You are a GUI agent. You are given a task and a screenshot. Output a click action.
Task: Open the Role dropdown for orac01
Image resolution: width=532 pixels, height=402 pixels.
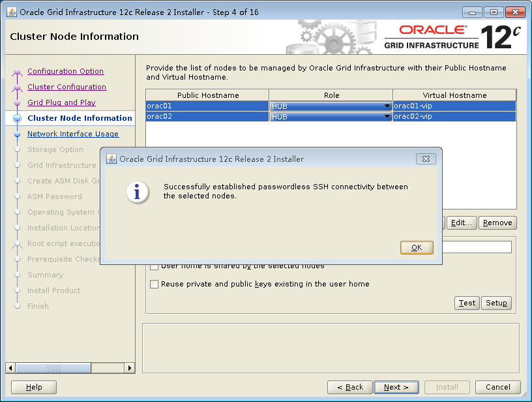click(331, 106)
